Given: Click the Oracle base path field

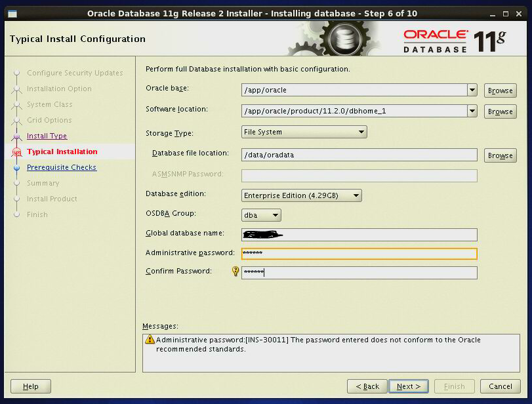Looking at the screenshot, I should [354, 91].
